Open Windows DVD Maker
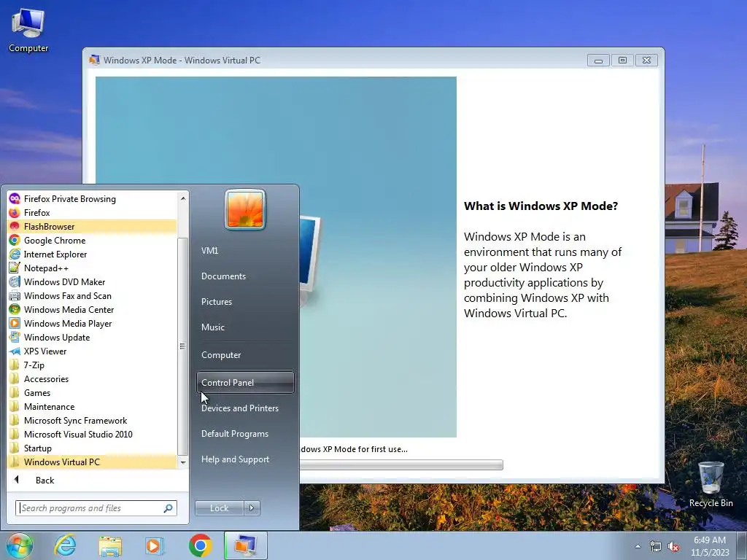Screen dimensions: 747x560 point(92,282)
